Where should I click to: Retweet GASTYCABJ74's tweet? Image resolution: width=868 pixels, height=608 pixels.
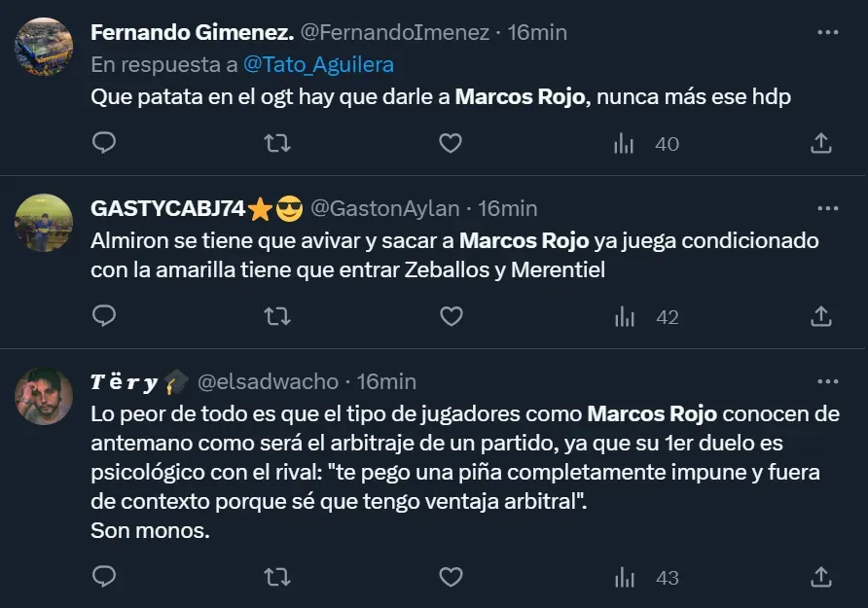pyautogui.click(x=277, y=316)
